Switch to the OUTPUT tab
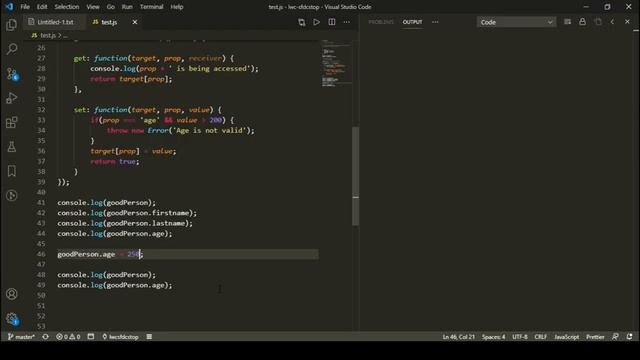 [x=412, y=22]
